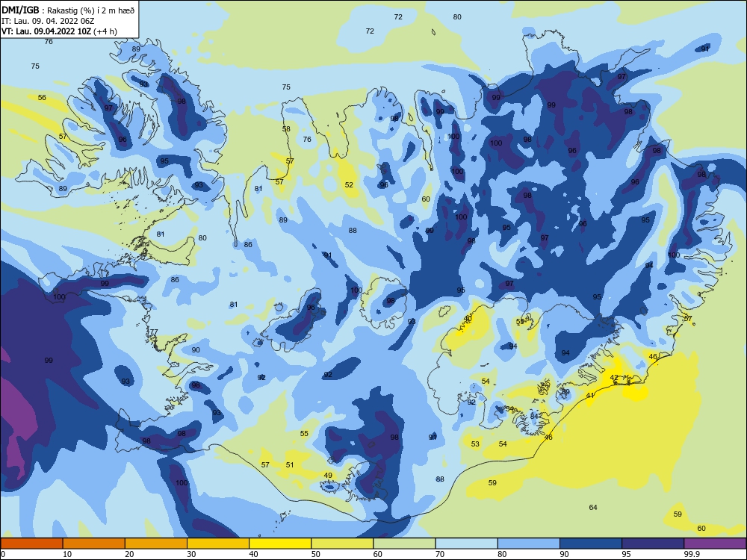747x560 pixels.
Task: Click the orange 10–20 legend swatch
Action: (94, 544)
